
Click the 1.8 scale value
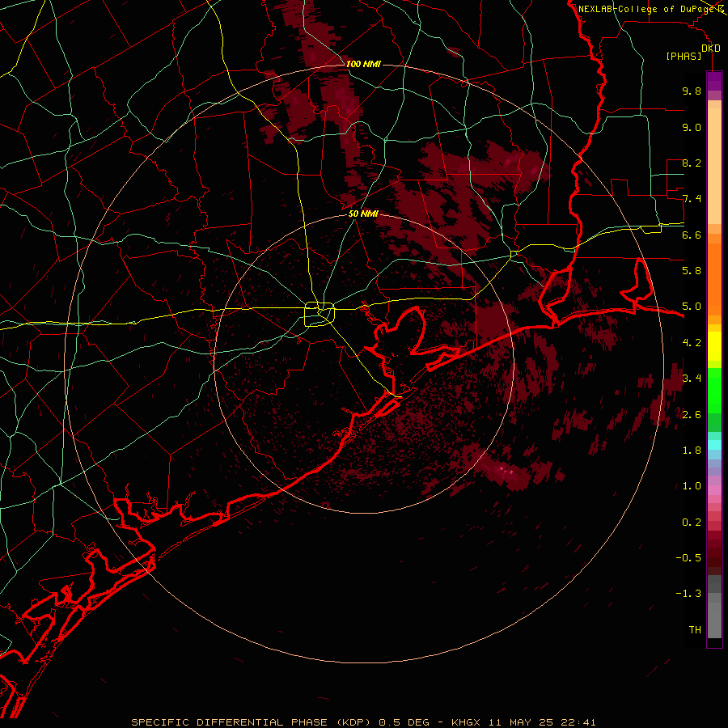tap(692, 451)
